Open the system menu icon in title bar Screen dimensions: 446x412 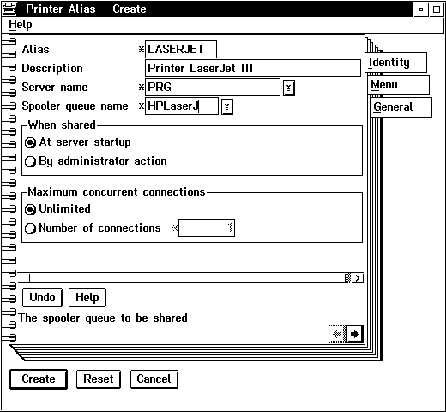8,9
